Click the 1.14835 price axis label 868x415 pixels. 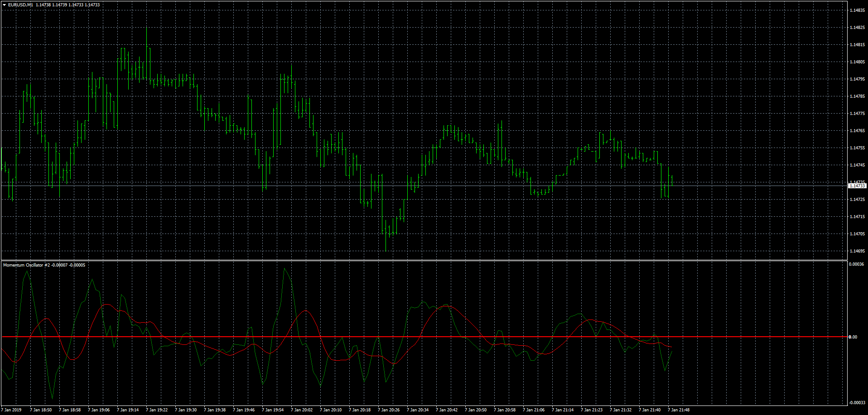858,10
